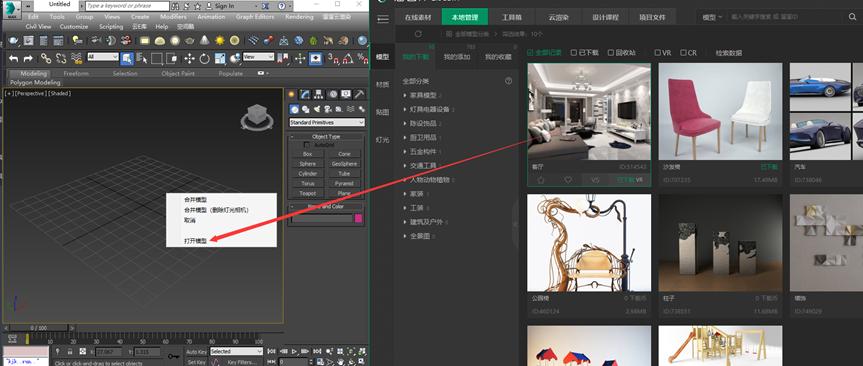Choose 合并模型 from context menu
The image size is (863, 366).
[195, 200]
